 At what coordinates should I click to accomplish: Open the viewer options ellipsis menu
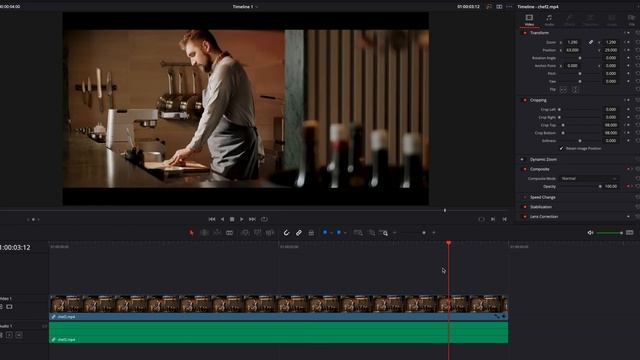pyautogui.click(x=509, y=7)
